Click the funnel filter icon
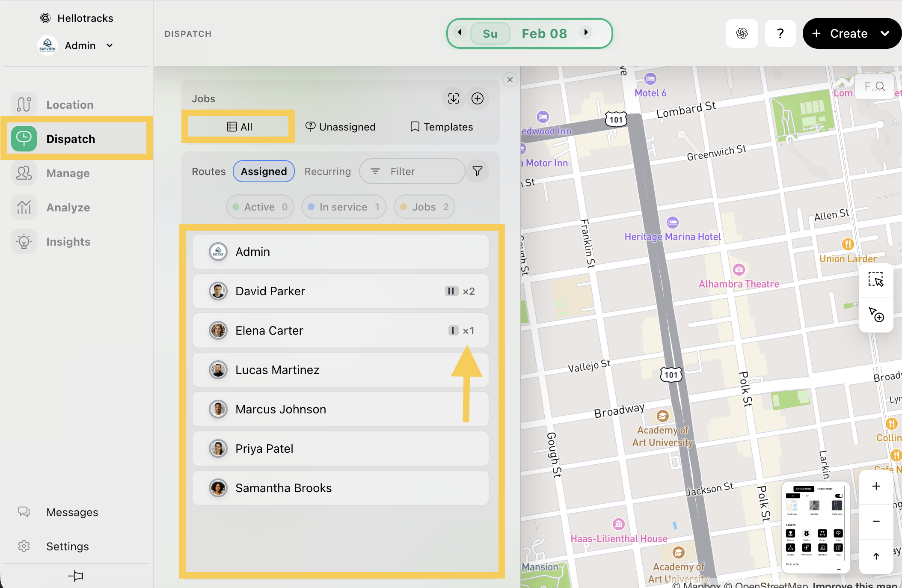The image size is (902, 588). [478, 171]
